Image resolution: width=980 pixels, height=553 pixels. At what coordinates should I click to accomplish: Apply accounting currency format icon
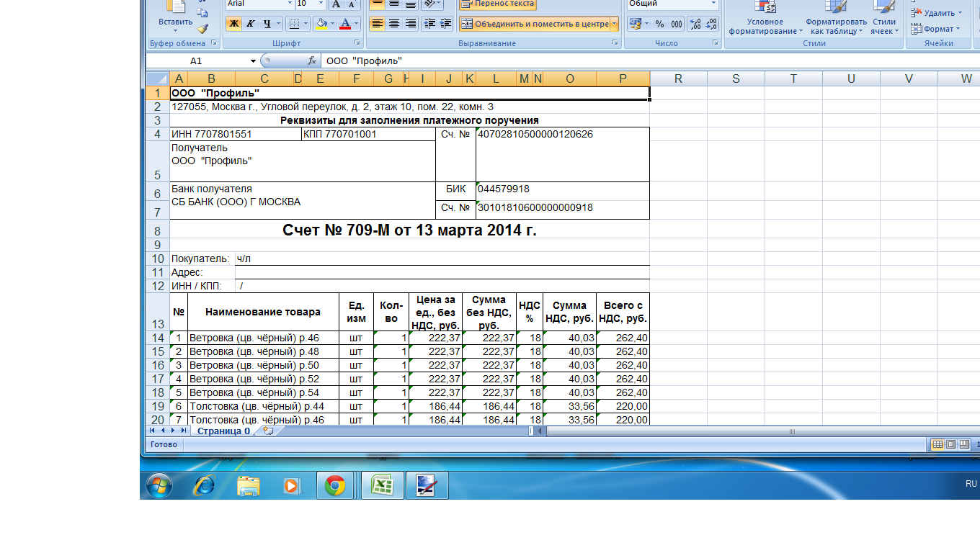pos(635,24)
